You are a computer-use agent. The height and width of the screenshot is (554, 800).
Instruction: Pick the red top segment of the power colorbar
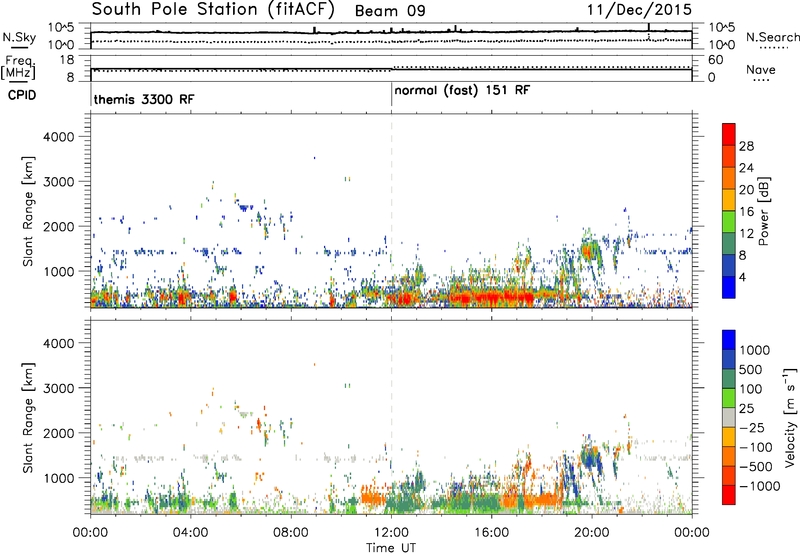[x=729, y=134]
